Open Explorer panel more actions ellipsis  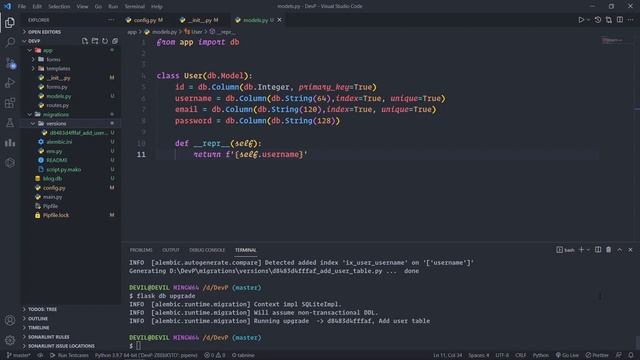click(x=111, y=20)
